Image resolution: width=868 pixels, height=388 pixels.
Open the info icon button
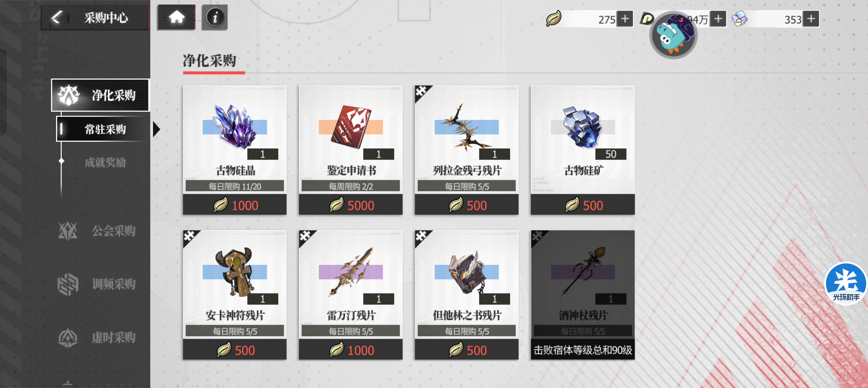214,17
